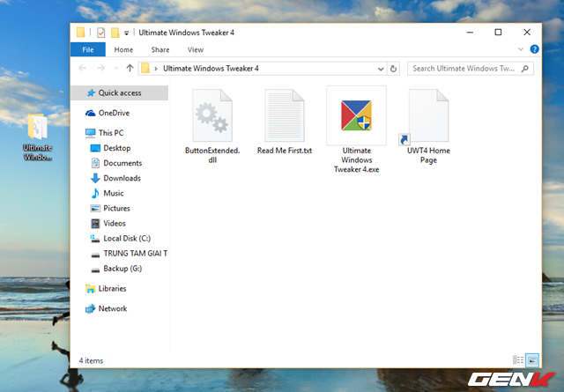Switch to Details view in status bar
This screenshot has width=564, height=392.
point(518,360)
